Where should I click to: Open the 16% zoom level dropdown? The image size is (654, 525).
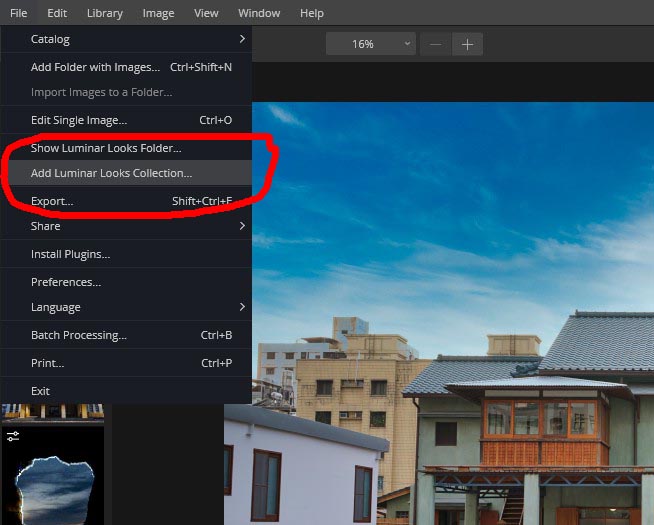(370, 44)
